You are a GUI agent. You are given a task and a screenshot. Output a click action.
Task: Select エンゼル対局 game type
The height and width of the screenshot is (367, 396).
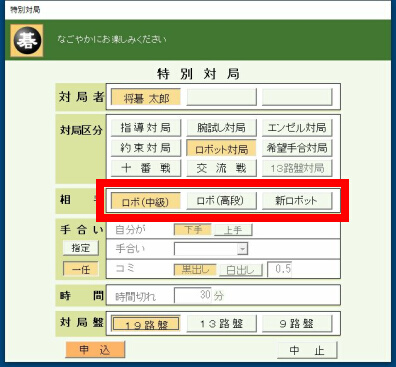[x=297, y=128]
